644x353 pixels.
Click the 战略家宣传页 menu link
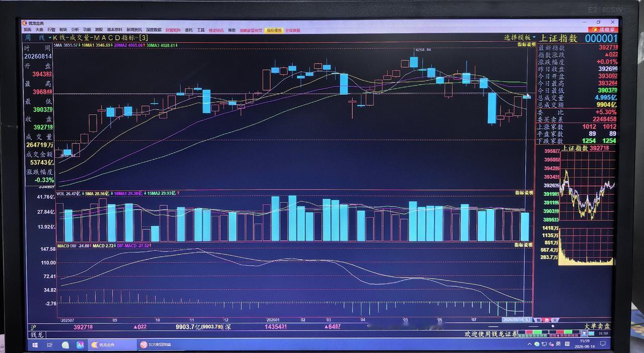pos(251,30)
